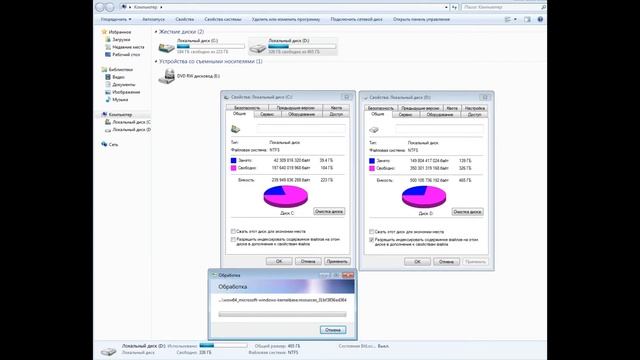Click the change view icon in toolbar
Screen dimensions: 640x360
pos(508,19)
